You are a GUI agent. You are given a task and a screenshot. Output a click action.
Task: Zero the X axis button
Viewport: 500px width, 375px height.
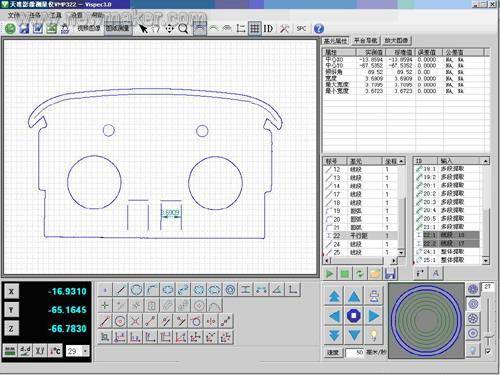tap(11, 291)
